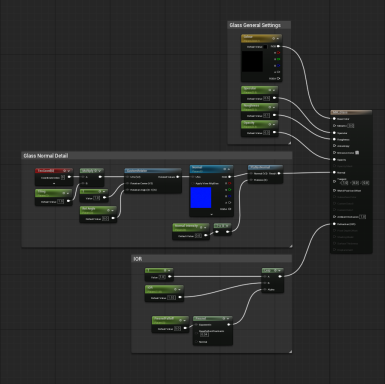This screenshot has width=385, height=384.
Task: Click the Opacity parameter output pin
Action: pos(274,132)
